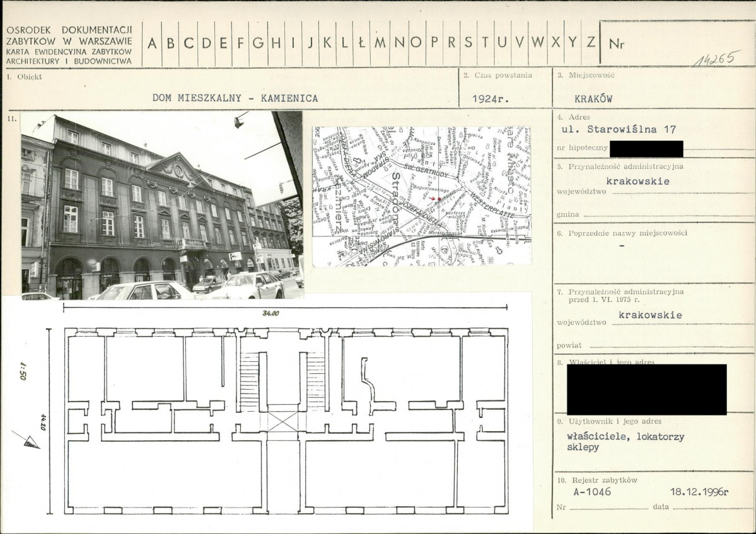Click the handwritten number 14265

coord(716,59)
